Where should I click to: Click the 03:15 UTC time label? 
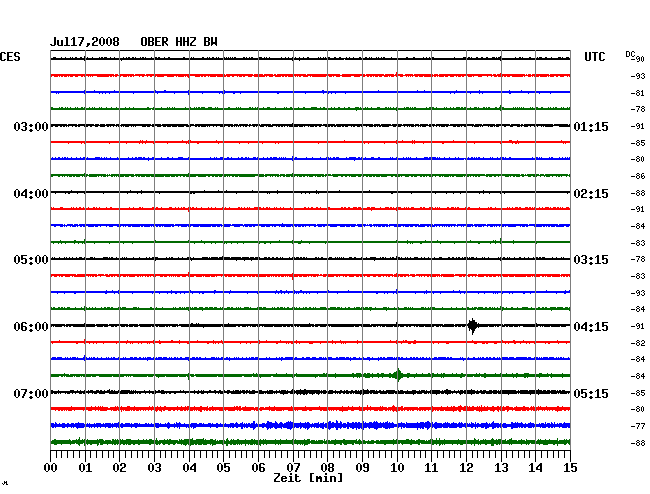point(591,260)
